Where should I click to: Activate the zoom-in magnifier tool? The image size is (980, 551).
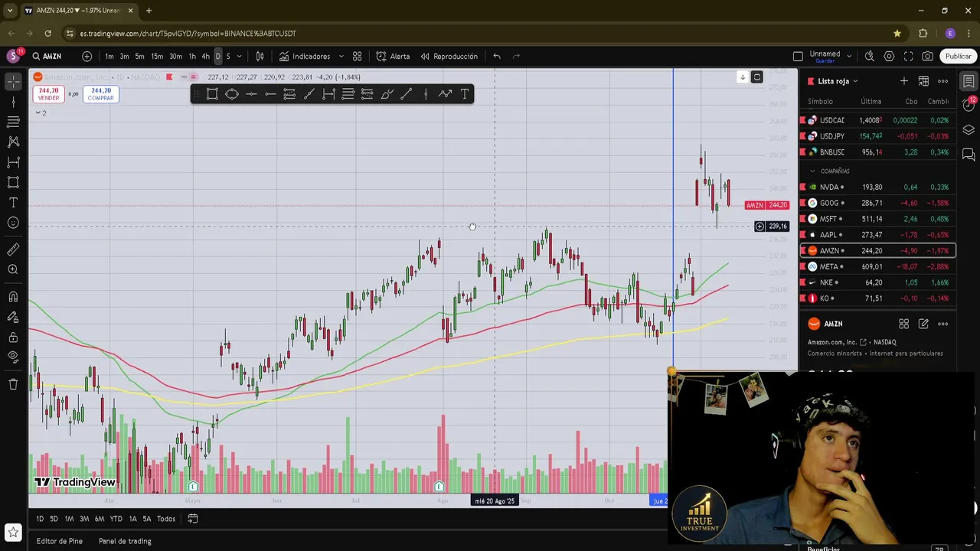pos(13,269)
